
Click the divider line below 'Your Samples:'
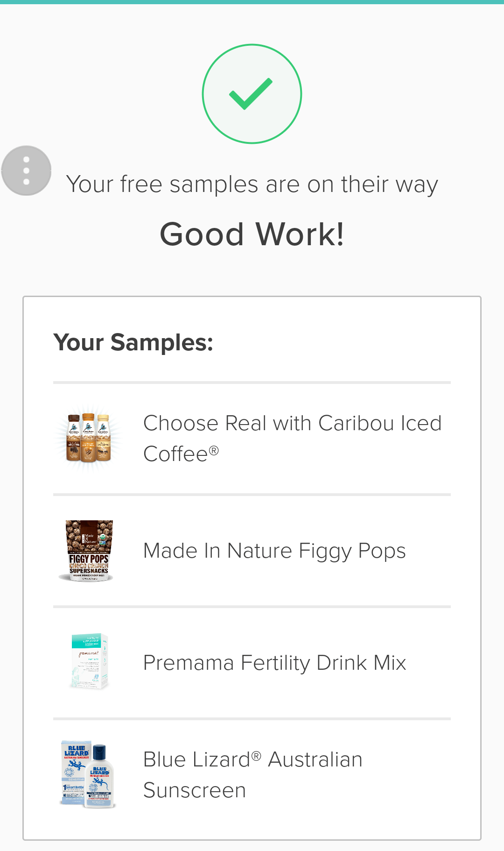(252, 383)
